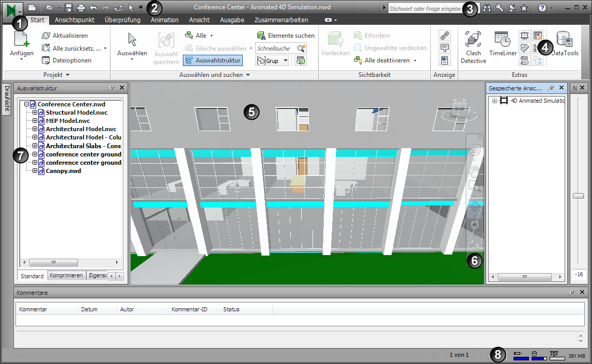Image resolution: width=592 pixels, height=364 pixels.
Task: Switch to the Ansicht ribbon tab
Action: tap(199, 20)
